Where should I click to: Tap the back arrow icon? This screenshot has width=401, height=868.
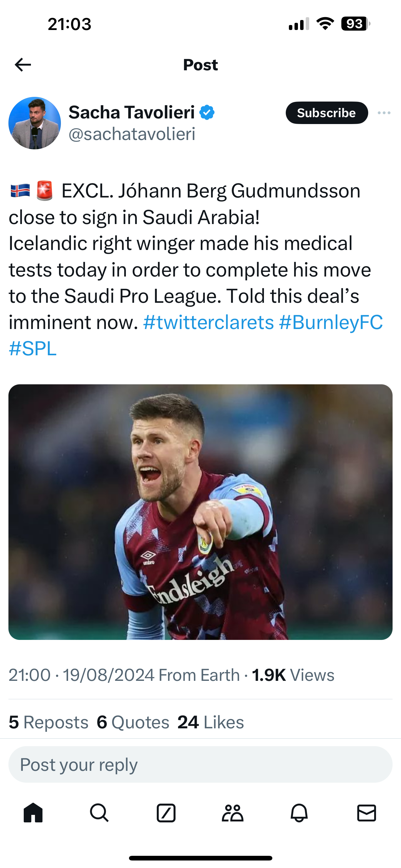coord(23,65)
